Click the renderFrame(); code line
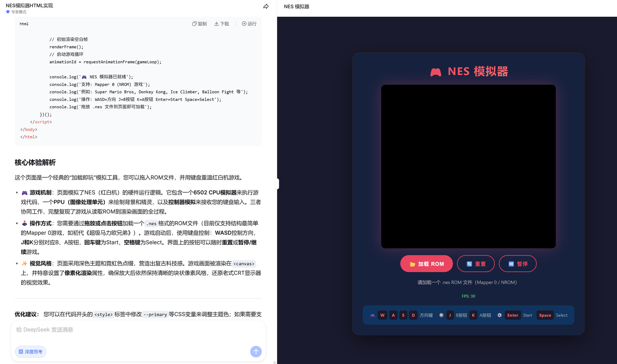 tap(66, 47)
